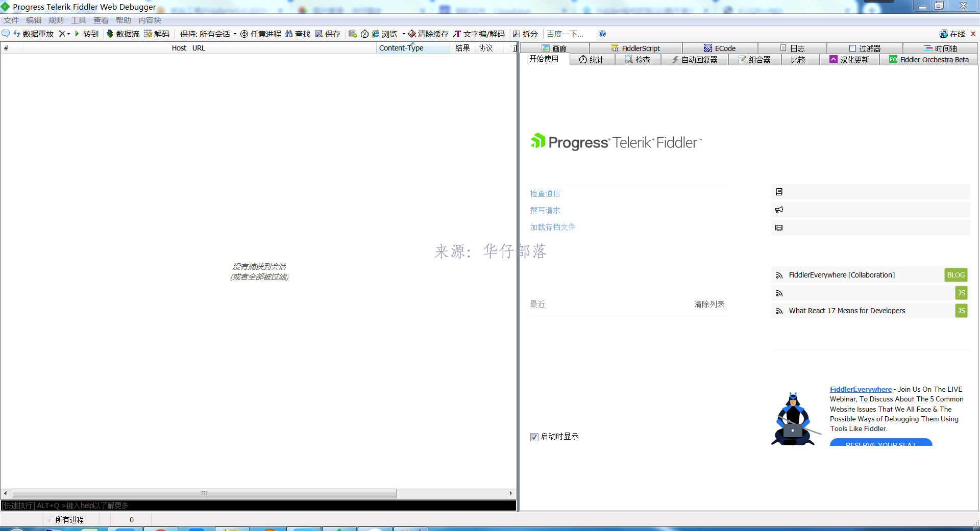Click the timer clock icon in toolbar
Image resolution: width=980 pixels, height=531 pixels.
(364, 34)
